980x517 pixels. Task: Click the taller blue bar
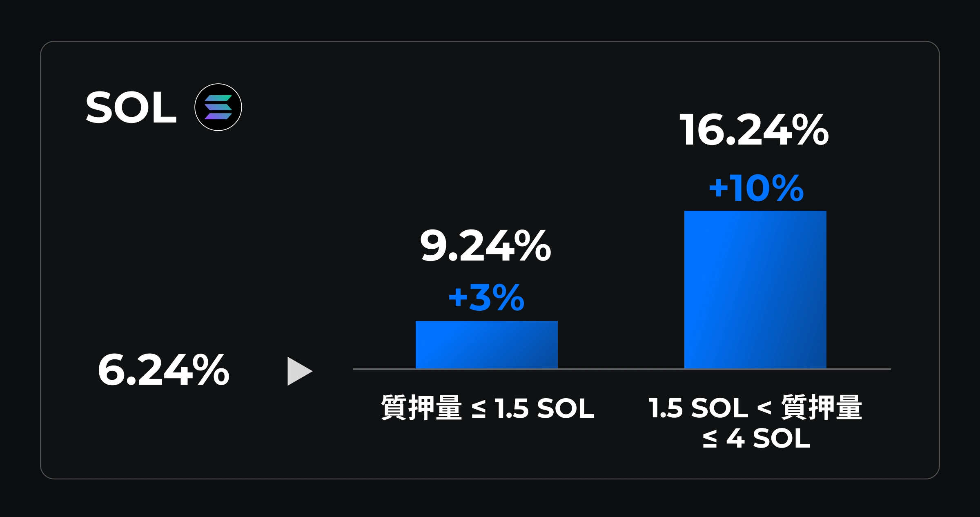755,290
